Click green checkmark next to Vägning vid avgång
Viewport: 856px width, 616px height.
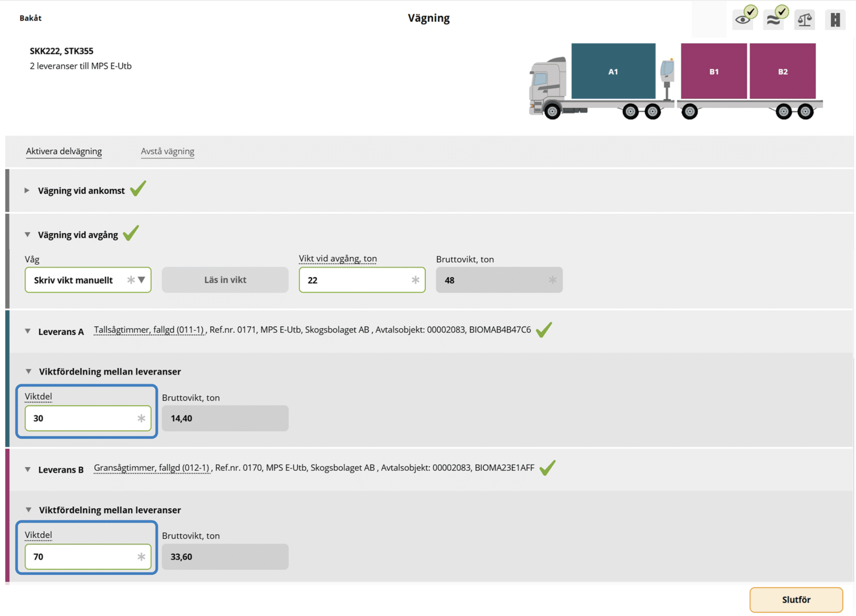[131, 232]
